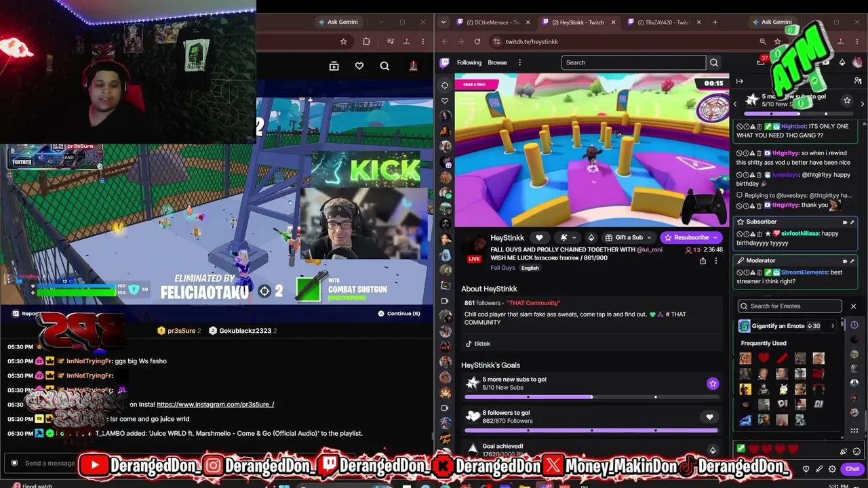Screen dimensions: 868x488
Task: Go to previous chat goal with left chevron
Action: point(735,103)
